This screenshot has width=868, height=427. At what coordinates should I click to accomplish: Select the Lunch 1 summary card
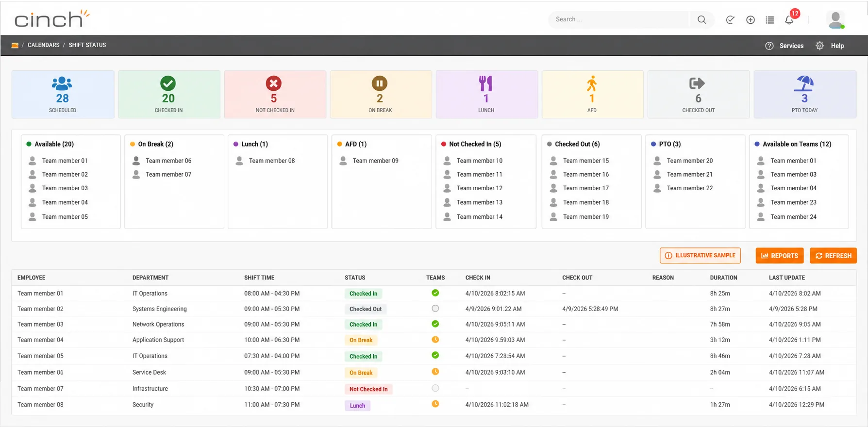(486, 95)
